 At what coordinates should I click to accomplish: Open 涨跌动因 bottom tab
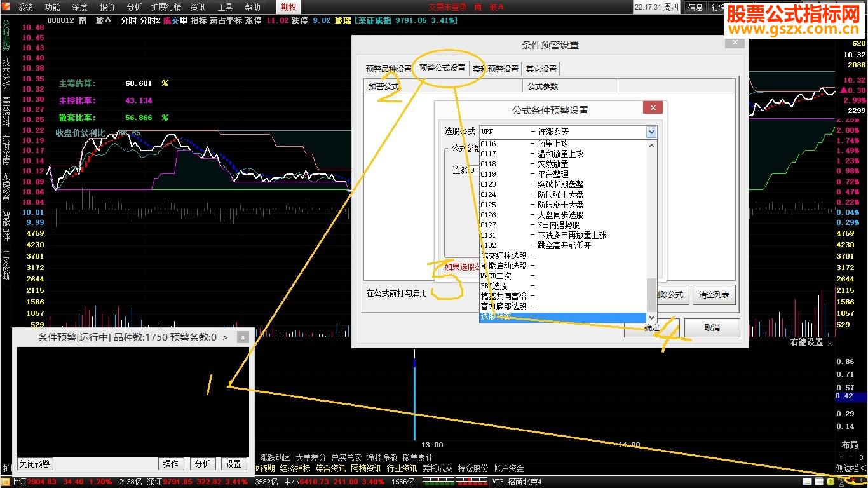click(275, 457)
